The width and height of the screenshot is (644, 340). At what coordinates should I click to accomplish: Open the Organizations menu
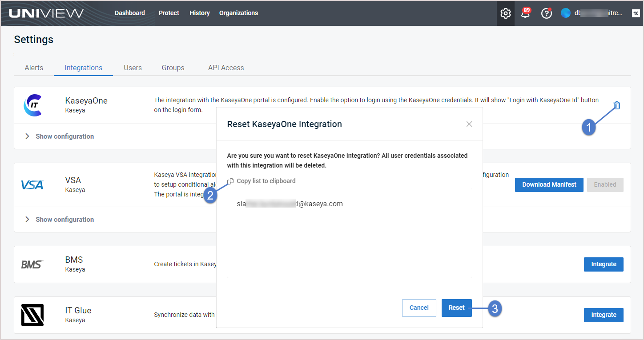[238, 13]
